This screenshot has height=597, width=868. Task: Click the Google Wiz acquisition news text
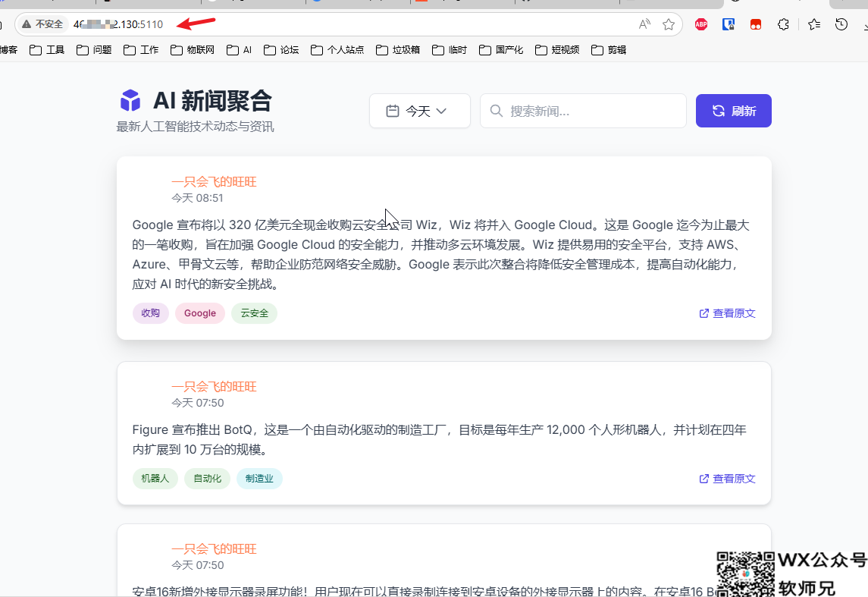pyautogui.click(x=440, y=254)
